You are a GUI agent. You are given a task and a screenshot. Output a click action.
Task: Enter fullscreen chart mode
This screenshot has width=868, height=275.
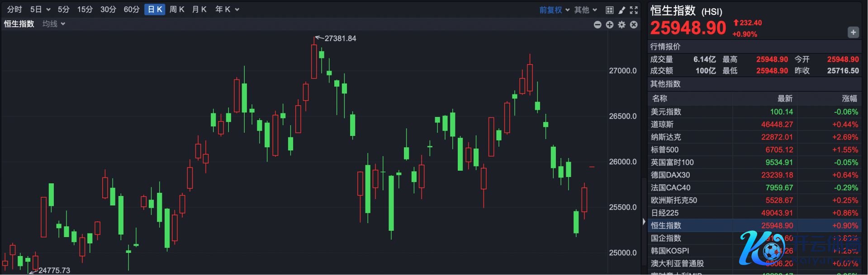point(634,10)
